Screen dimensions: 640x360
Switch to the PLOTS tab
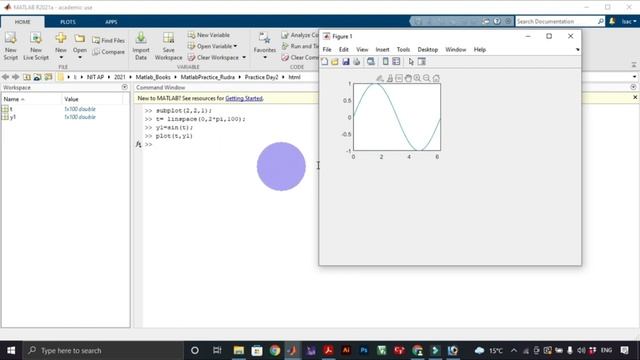(x=68, y=22)
